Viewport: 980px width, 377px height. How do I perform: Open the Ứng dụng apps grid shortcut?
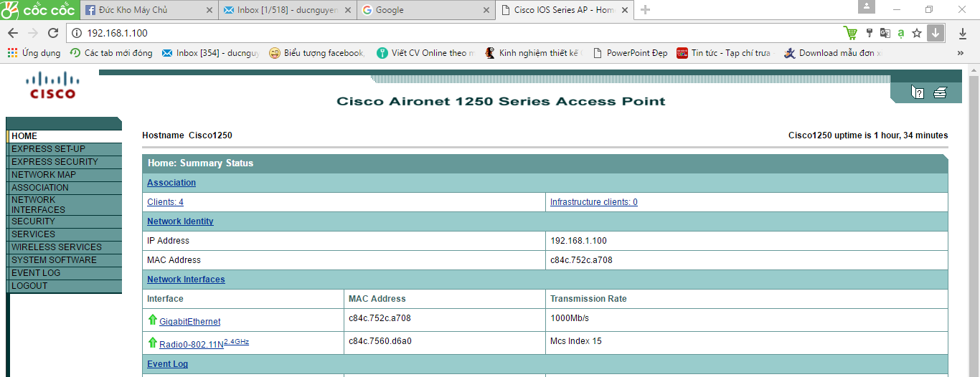(34, 53)
